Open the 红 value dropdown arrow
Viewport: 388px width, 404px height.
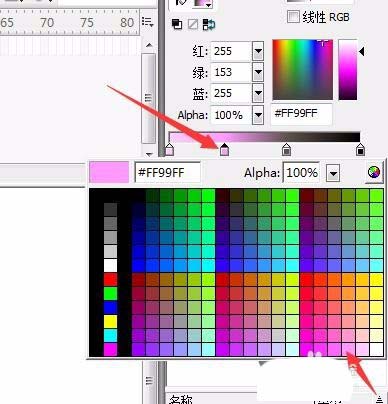click(258, 51)
